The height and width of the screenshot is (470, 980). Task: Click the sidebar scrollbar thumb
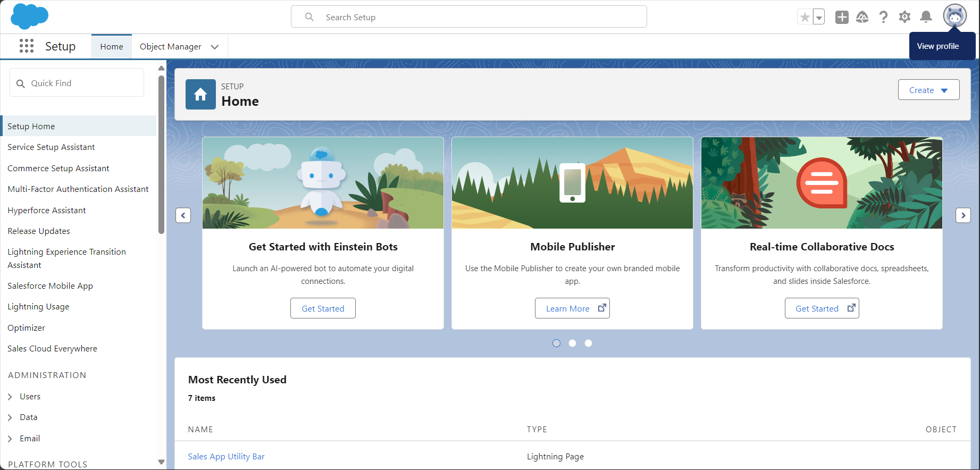(161, 155)
